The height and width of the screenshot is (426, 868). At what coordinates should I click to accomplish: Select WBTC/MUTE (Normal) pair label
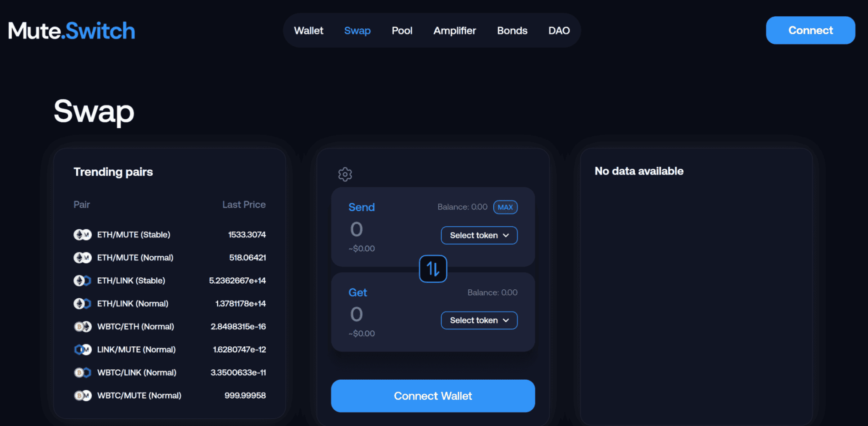[139, 396]
